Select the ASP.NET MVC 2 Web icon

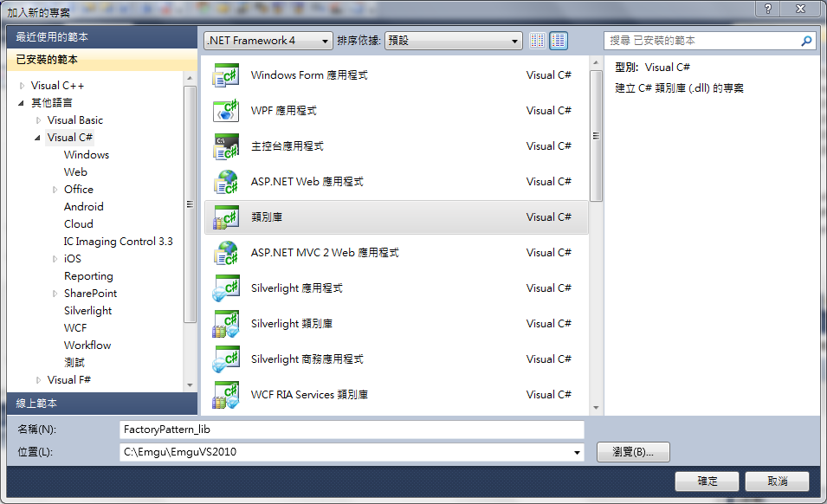point(226,253)
